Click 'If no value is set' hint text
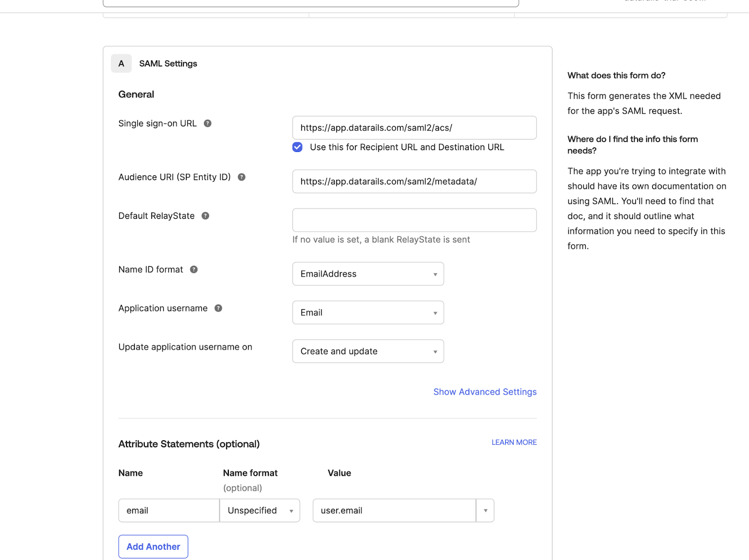Image resolution: width=749 pixels, height=560 pixels. point(381,240)
